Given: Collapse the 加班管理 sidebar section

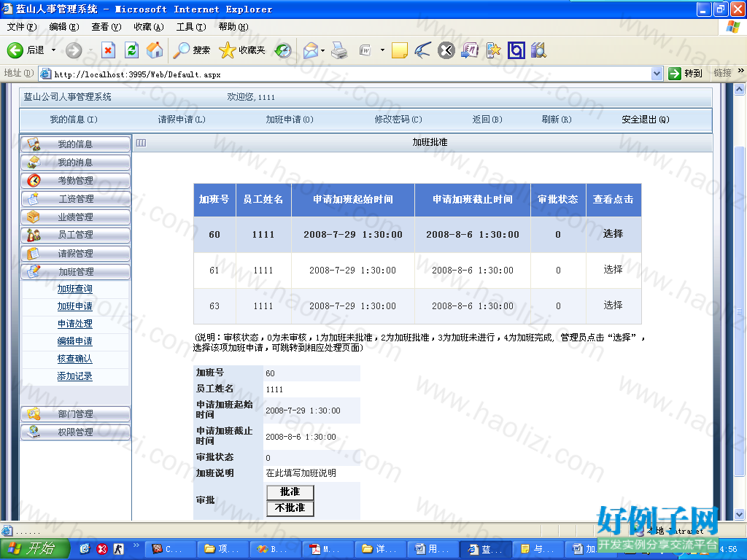Looking at the screenshot, I should [x=75, y=271].
